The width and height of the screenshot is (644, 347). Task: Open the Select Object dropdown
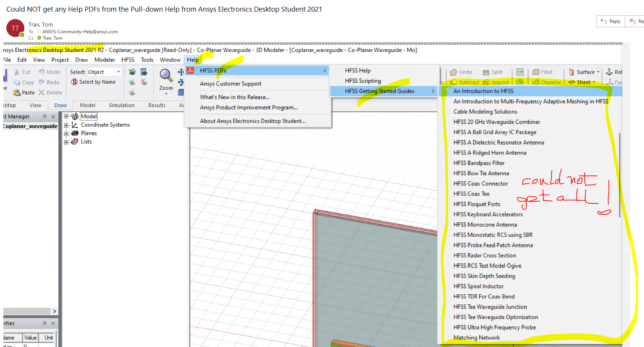(x=119, y=72)
